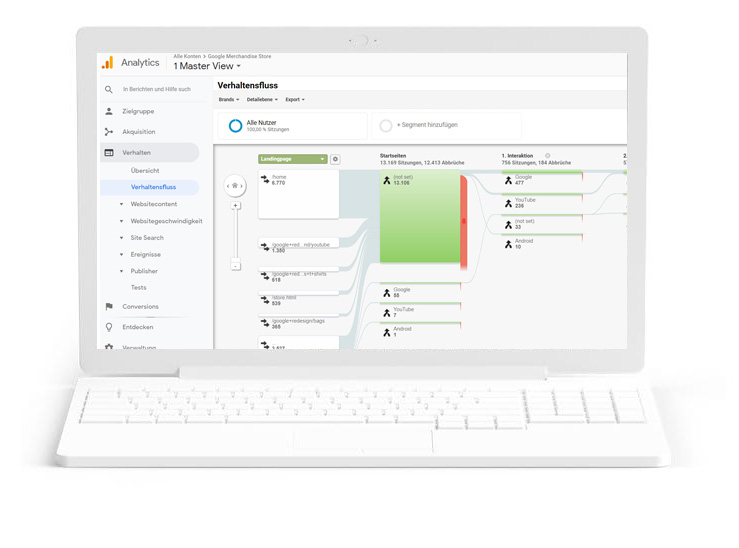Zoom in with the plus button
Screen dimensions: 739x548
[x=236, y=206]
